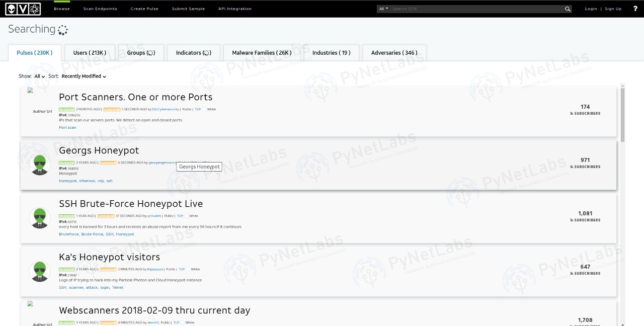This screenshot has width=644, height=326.
Task: Click the pulse list vertical scrollbar thumb
Action: (623, 115)
